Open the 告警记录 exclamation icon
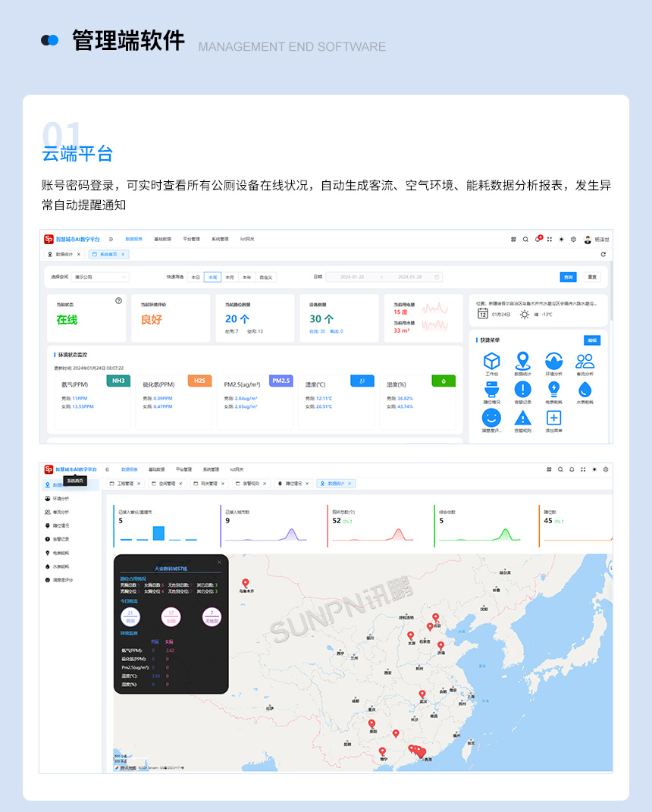Screen dimensions: 652x812 click(523, 388)
